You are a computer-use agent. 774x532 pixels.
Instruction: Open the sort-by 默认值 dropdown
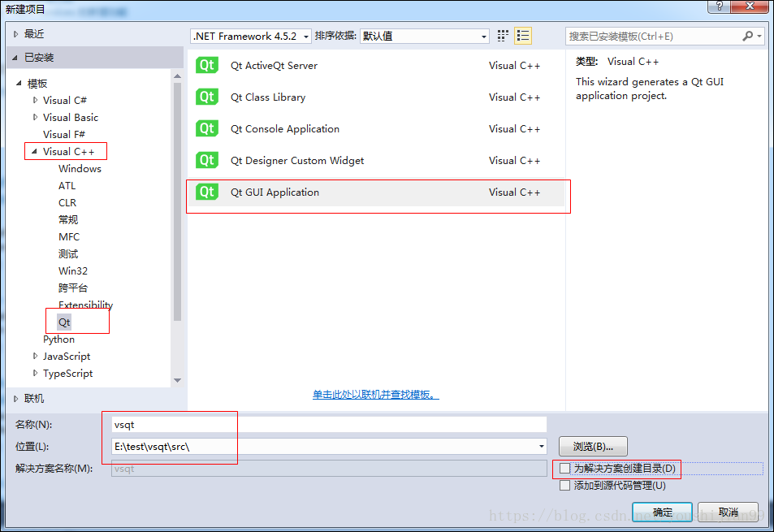(x=425, y=36)
